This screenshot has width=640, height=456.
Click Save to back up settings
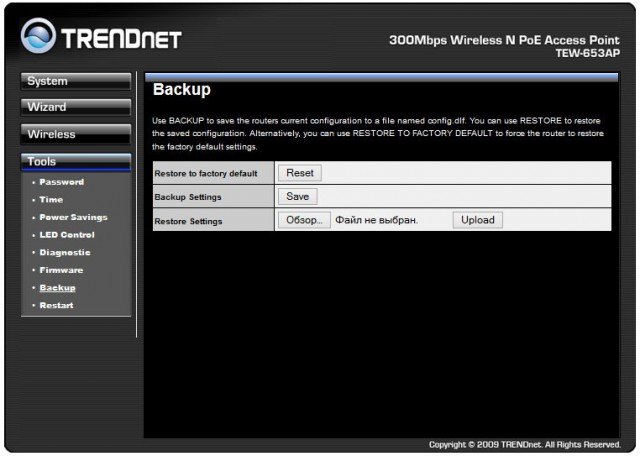coord(298,197)
